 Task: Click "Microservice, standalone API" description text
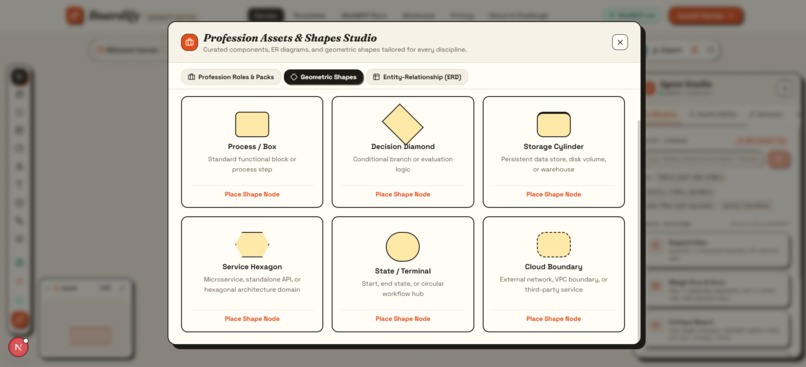(x=252, y=285)
